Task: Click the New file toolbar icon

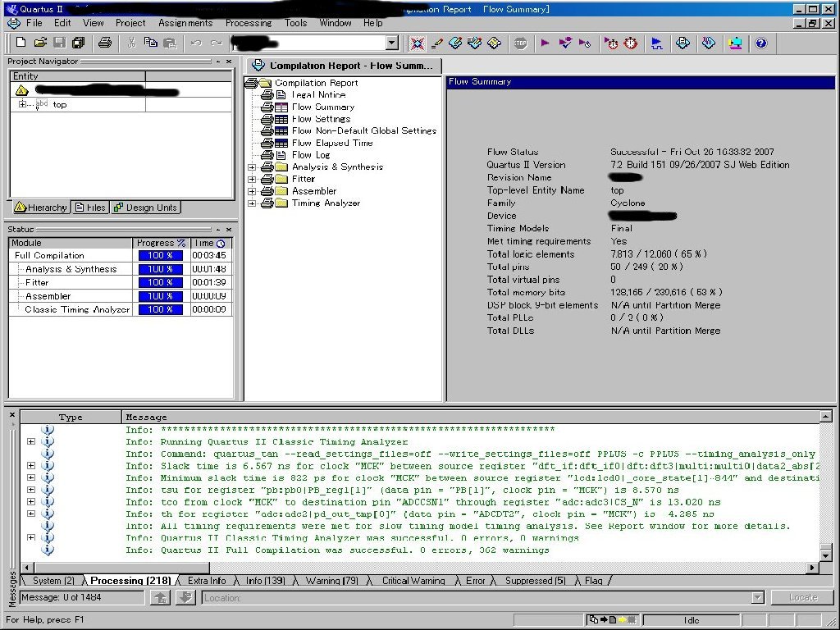Action: (21, 43)
